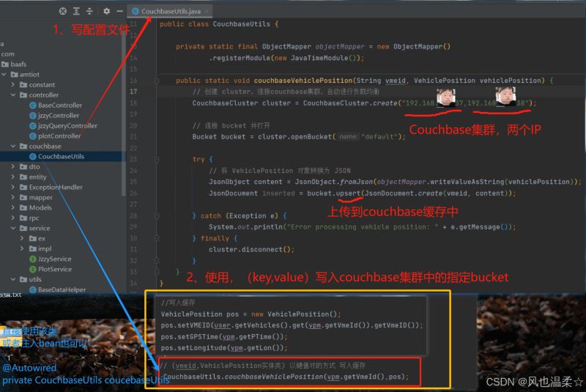Collapse the amtiot package chevron

tap(4, 74)
